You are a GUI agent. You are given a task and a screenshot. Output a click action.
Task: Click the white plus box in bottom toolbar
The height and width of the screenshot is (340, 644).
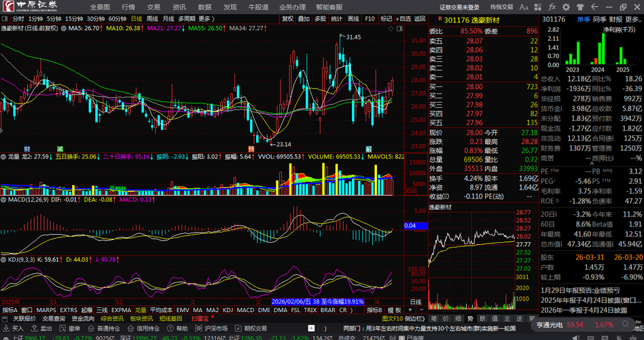coord(311,328)
